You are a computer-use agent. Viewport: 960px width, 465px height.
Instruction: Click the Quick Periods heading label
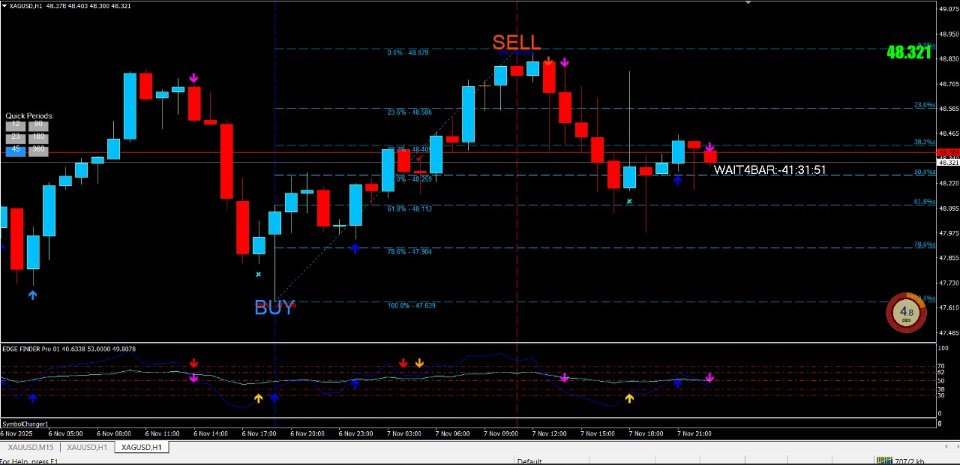pyautogui.click(x=29, y=115)
